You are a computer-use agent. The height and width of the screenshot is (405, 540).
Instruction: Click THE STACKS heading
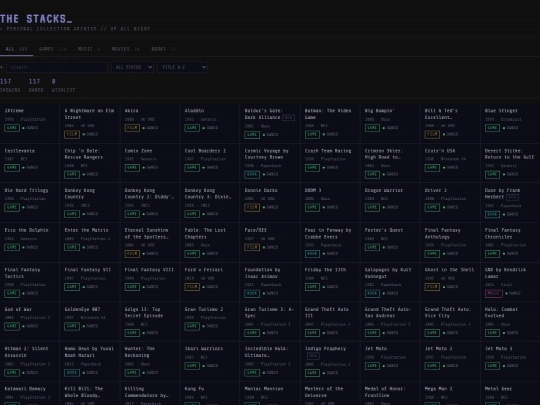pos(36,19)
